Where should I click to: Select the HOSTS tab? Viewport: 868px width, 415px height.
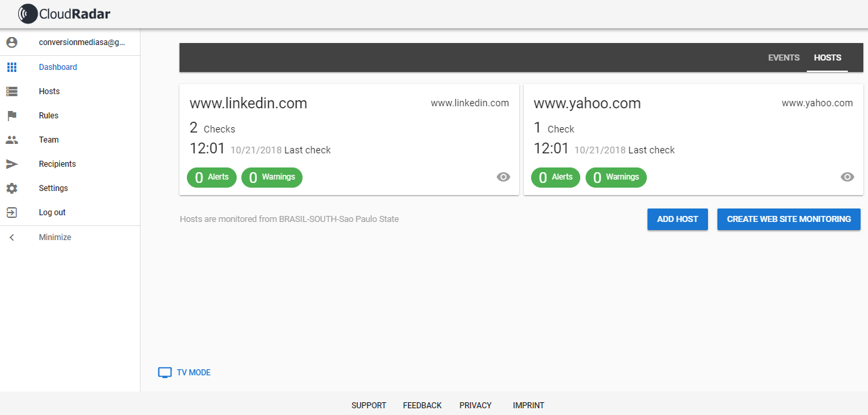click(828, 58)
